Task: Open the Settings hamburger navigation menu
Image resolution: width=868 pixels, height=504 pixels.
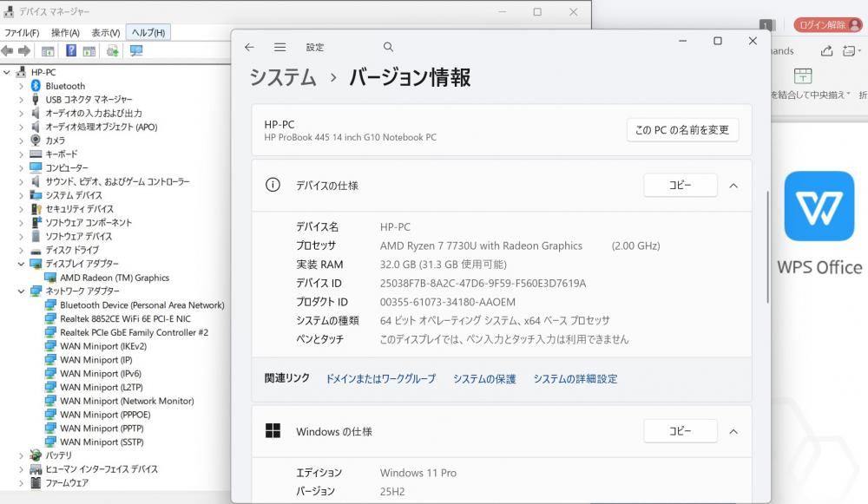Action: [279, 48]
